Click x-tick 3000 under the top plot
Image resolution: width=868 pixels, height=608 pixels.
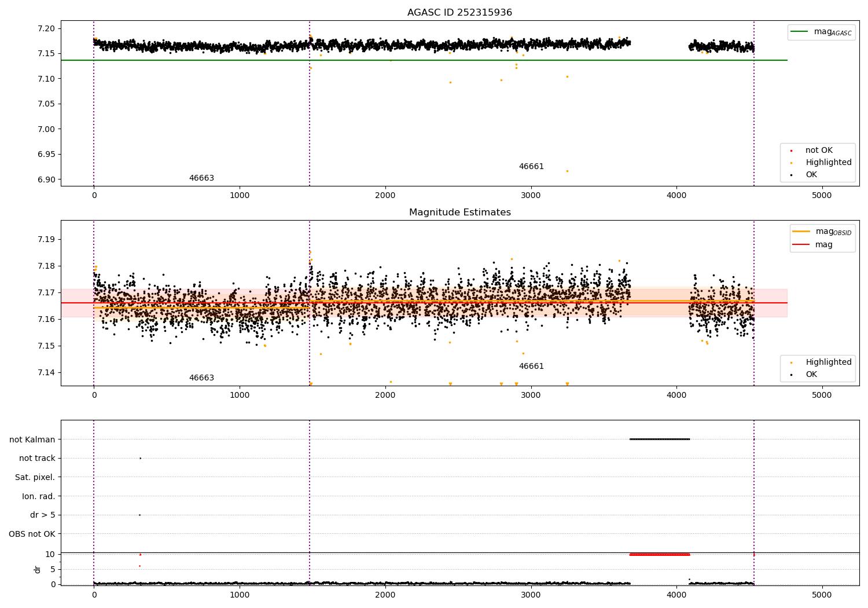click(531, 195)
